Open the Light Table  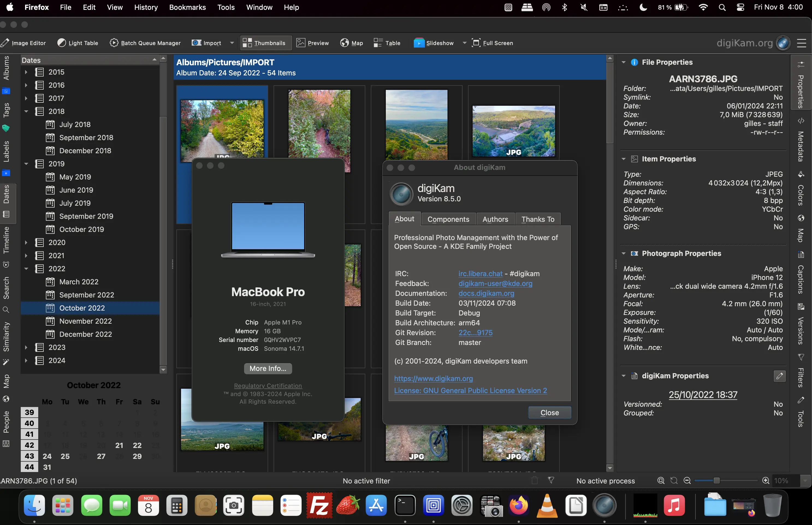[x=78, y=43]
